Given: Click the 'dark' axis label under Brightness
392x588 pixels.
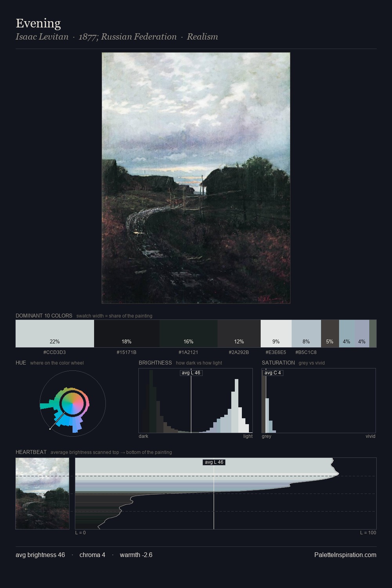Looking at the screenshot, I should pos(143,436).
